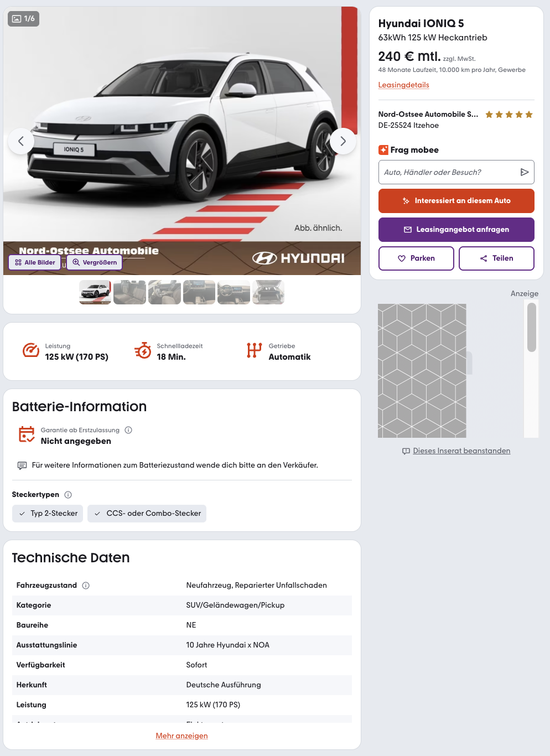This screenshot has width=550, height=756.
Task: Select the trunk photo thumbnail
Action: coord(268,292)
